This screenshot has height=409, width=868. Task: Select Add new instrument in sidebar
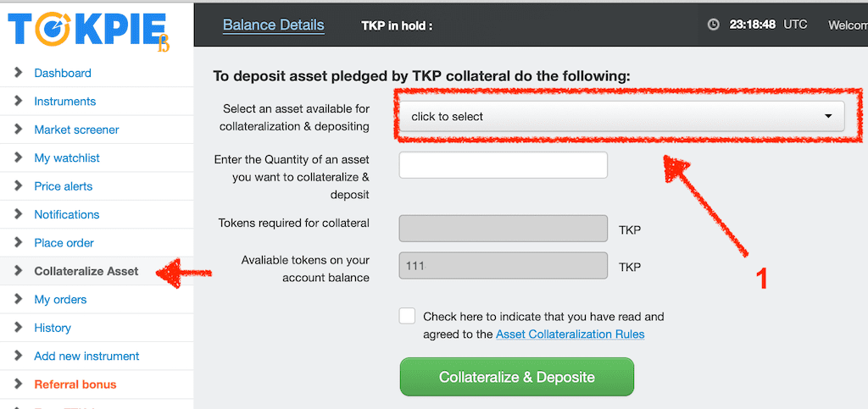coord(87,356)
